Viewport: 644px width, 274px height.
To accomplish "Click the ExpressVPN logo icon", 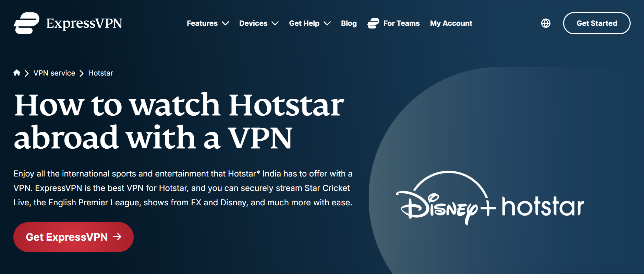I will pos(26,23).
